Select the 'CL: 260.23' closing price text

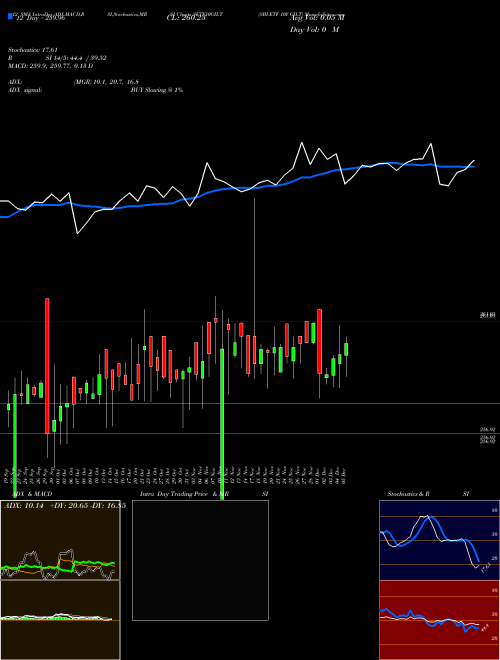[x=186, y=18]
